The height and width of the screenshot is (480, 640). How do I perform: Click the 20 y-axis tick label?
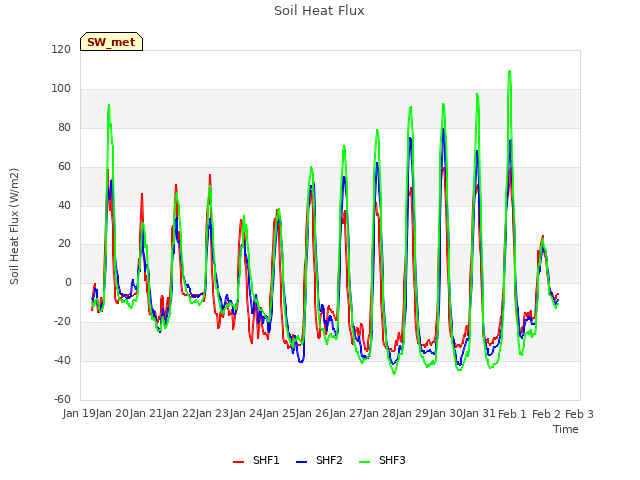click(x=64, y=244)
